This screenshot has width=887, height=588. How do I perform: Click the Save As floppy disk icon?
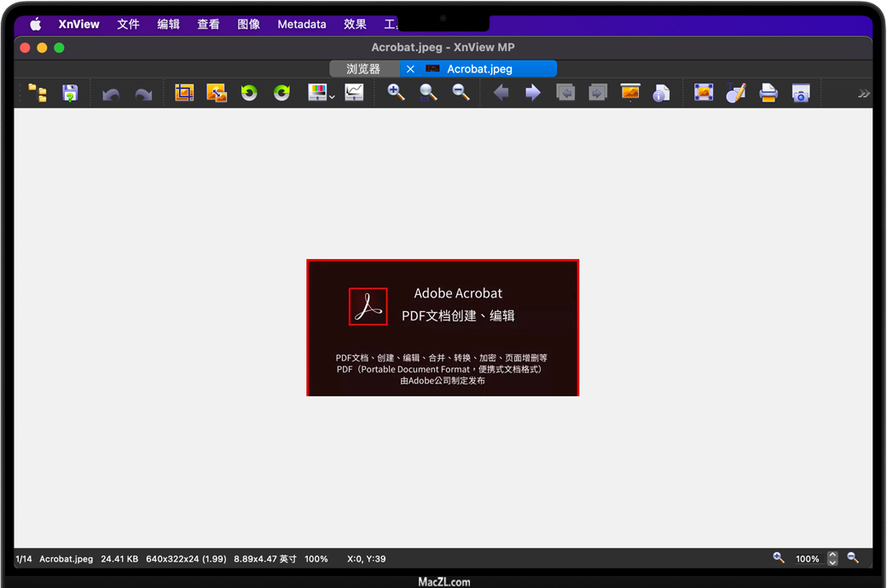(x=70, y=93)
